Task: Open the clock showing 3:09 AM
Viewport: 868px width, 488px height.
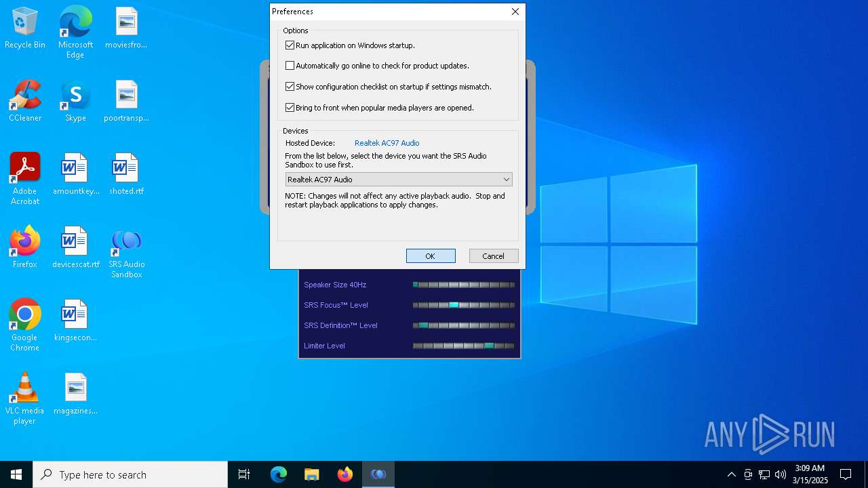Action: pos(810,474)
